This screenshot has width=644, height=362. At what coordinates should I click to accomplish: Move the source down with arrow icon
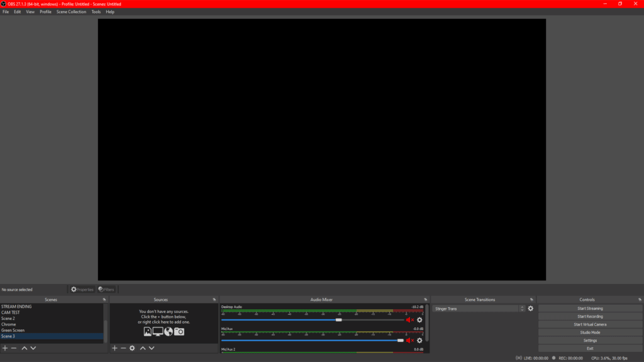point(152,348)
